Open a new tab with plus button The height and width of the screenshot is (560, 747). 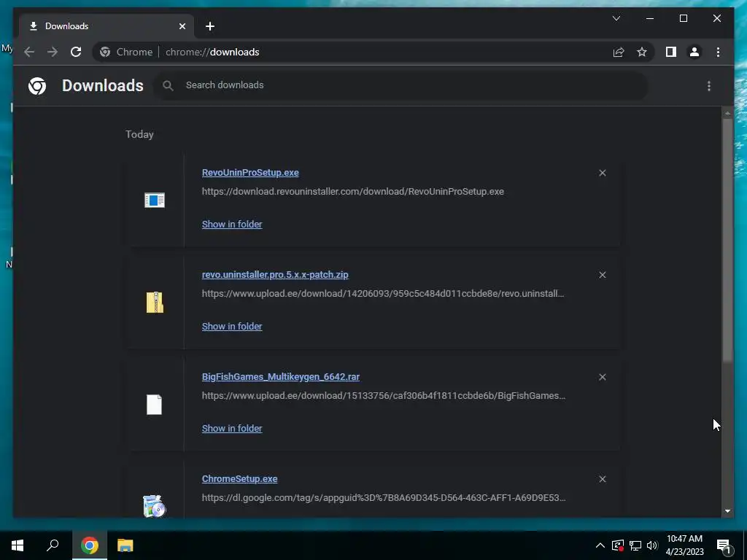click(210, 26)
